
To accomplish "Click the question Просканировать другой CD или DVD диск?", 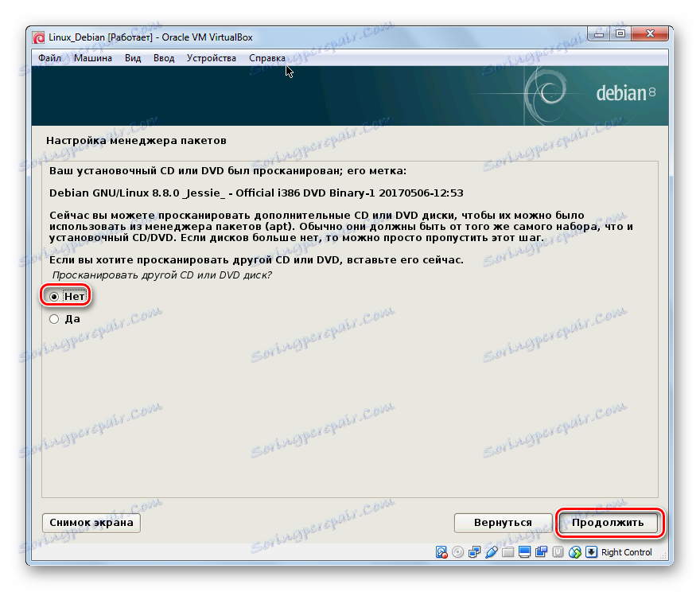I will 162,275.
